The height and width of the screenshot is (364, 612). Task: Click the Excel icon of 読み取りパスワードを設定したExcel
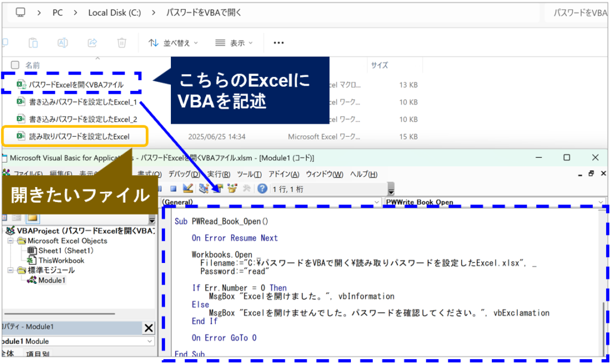pos(21,136)
